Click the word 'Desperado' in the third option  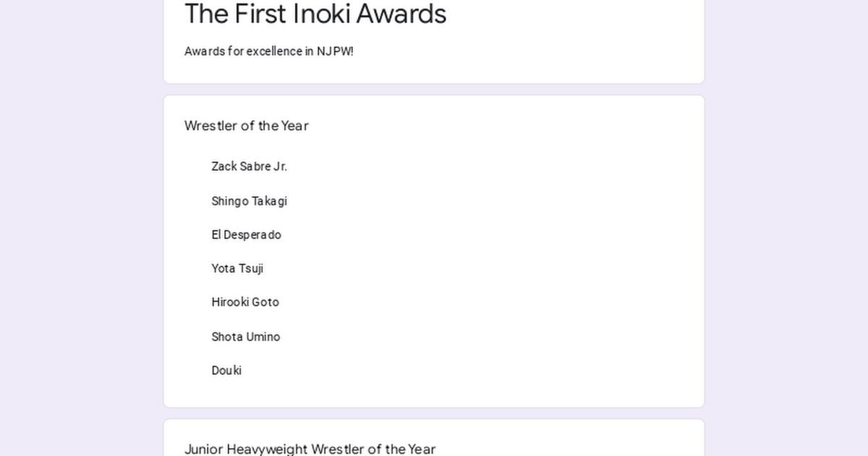click(252, 235)
